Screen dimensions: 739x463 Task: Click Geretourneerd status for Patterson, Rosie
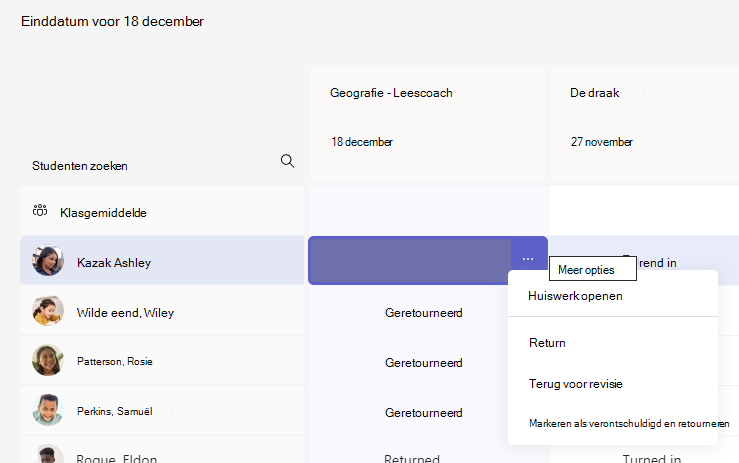pos(423,363)
